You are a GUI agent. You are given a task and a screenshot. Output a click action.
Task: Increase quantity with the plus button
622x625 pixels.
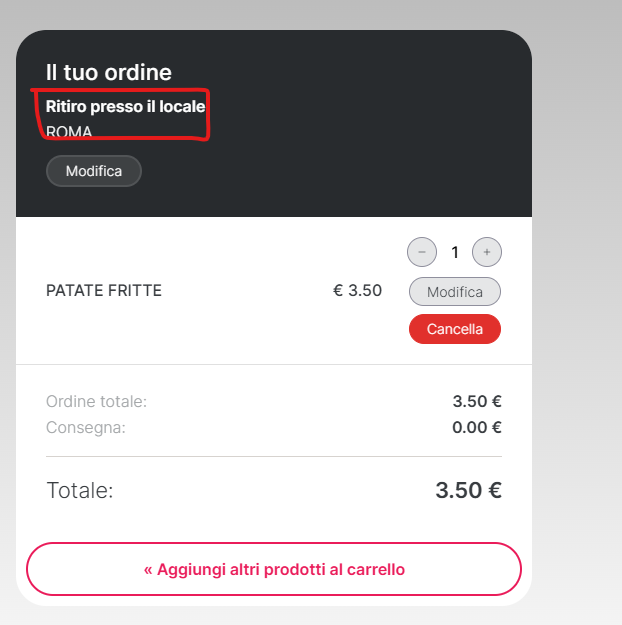487,252
